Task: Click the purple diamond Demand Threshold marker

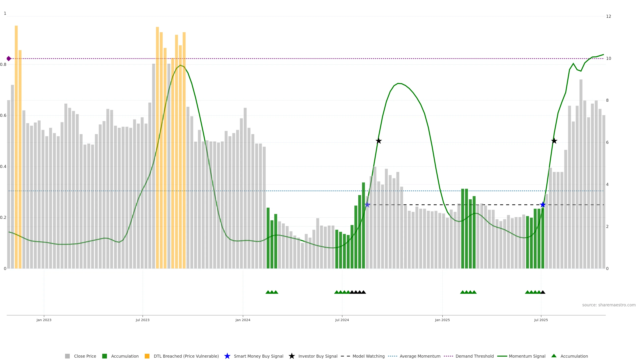Action: pos(9,58)
